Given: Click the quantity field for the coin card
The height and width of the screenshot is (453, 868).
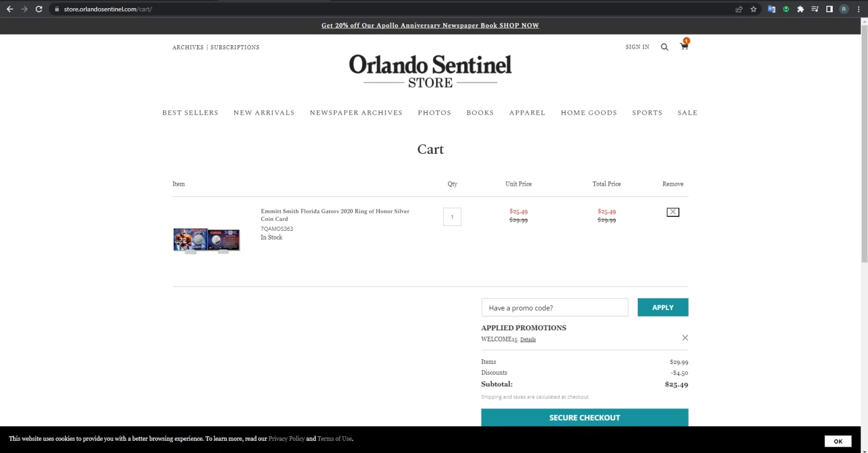Looking at the screenshot, I should coord(452,217).
